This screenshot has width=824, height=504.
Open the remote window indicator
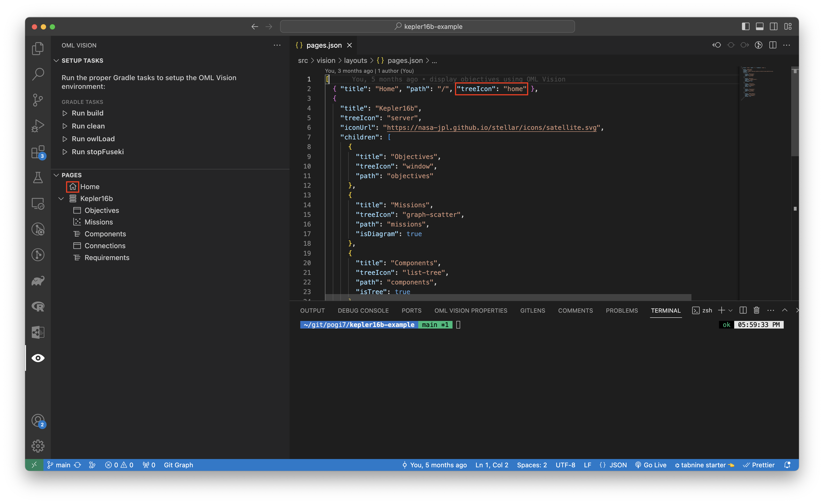pos(34,465)
